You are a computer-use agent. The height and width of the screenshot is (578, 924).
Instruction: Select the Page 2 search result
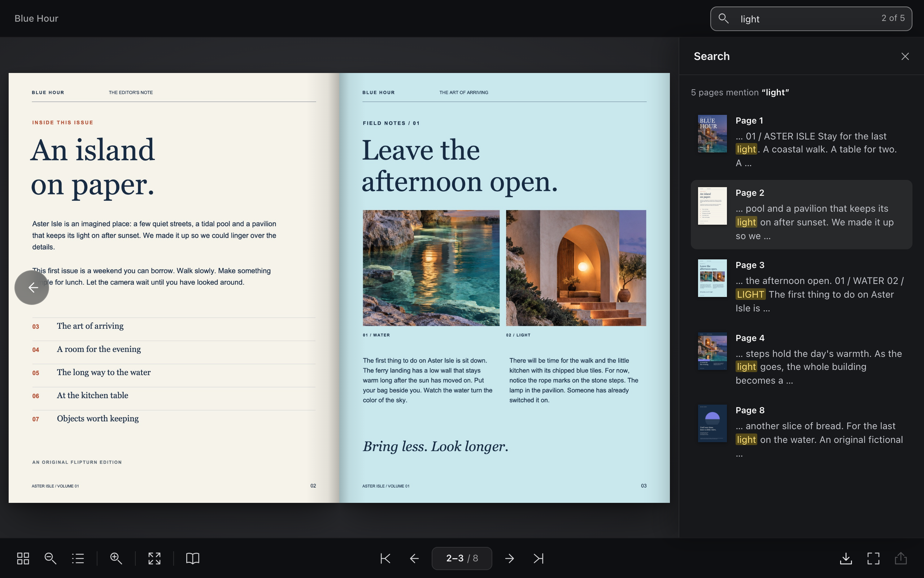pyautogui.click(x=801, y=215)
